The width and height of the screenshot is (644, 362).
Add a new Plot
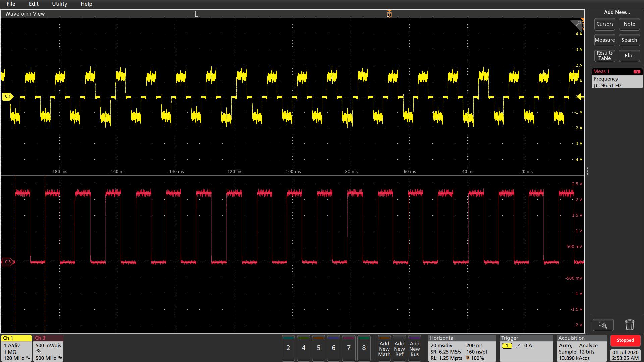pyautogui.click(x=629, y=56)
